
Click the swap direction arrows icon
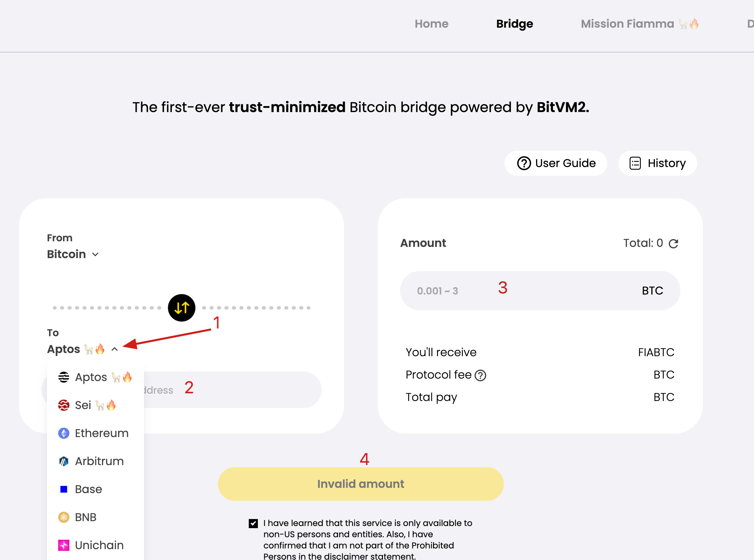(181, 308)
